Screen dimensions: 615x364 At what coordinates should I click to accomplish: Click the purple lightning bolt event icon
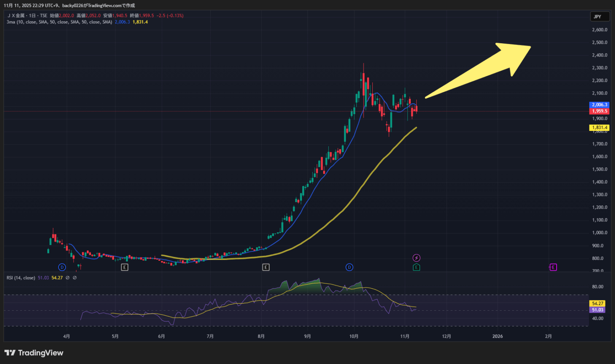click(416, 258)
